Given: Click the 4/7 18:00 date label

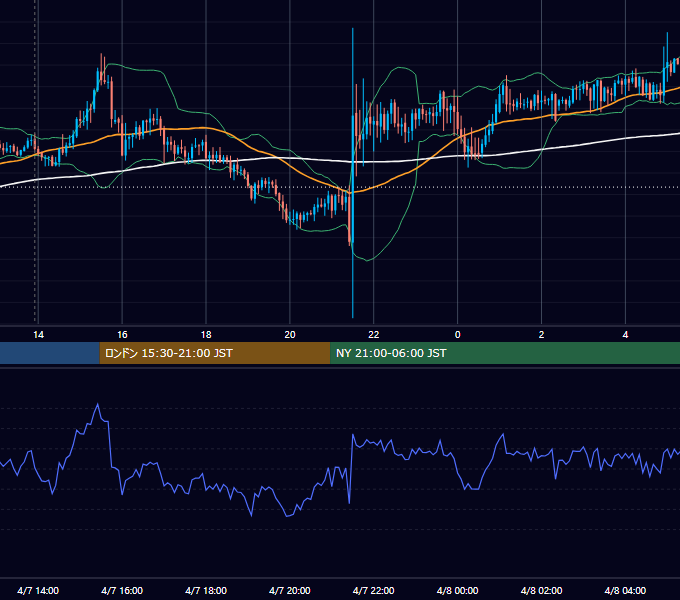Looking at the screenshot, I should pyautogui.click(x=206, y=590).
